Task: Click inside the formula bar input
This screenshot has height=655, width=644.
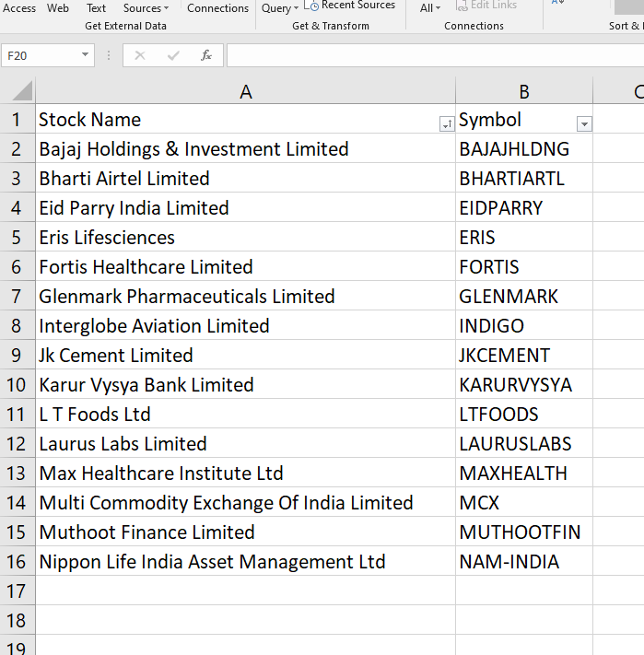Action: tap(433, 55)
